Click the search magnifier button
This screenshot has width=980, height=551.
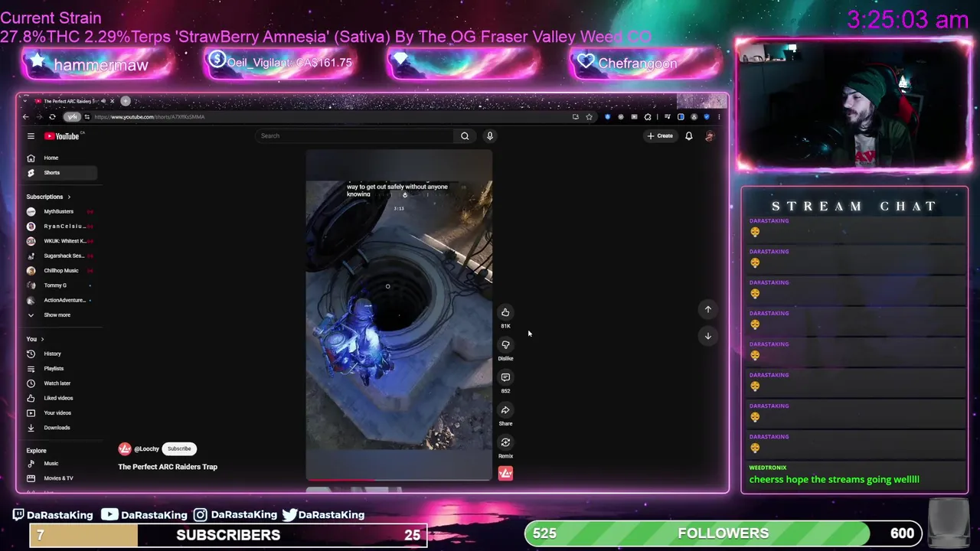click(465, 136)
